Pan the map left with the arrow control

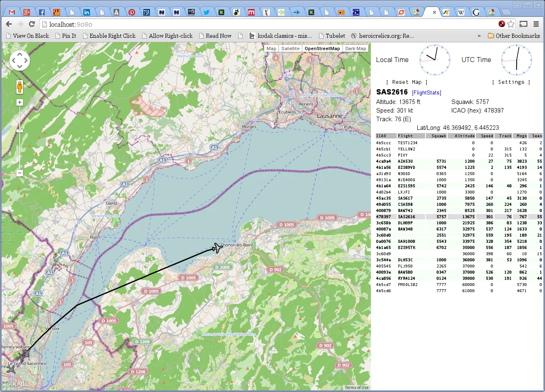click(14, 61)
